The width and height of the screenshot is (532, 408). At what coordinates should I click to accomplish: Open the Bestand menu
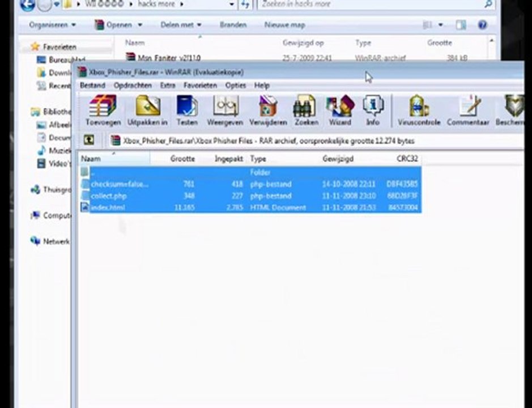(92, 85)
